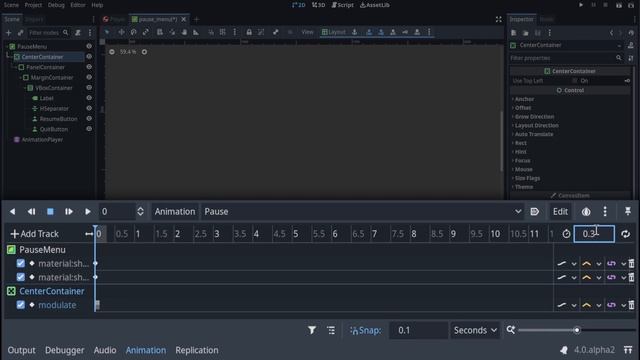Toggle distraction free mode
This screenshot has width=640, height=360.
pyautogui.click(x=498, y=19)
